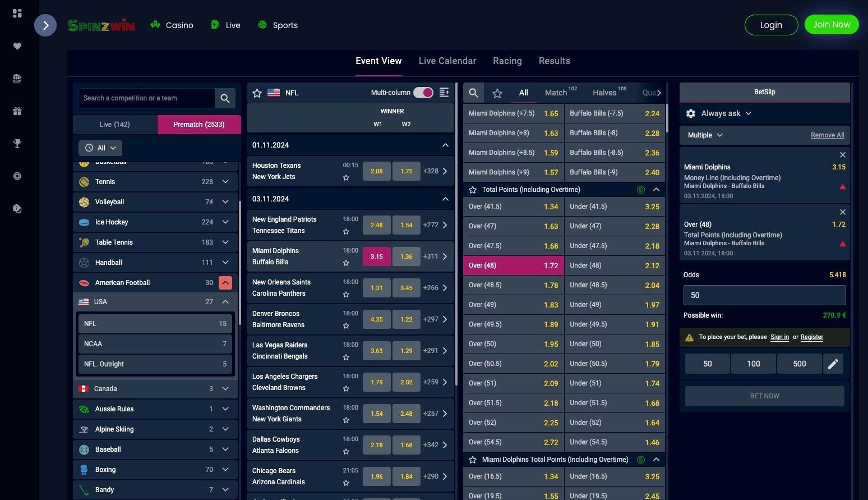Open the trophy tournaments icon in sidebar
Image resolution: width=868 pixels, height=500 pixels.
tap(17, 144)
